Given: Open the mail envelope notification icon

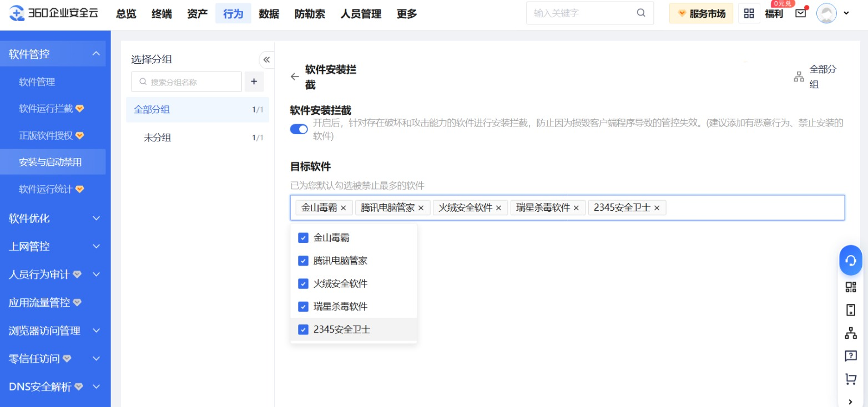Looking at the screenshot, I should coord(800,13).
